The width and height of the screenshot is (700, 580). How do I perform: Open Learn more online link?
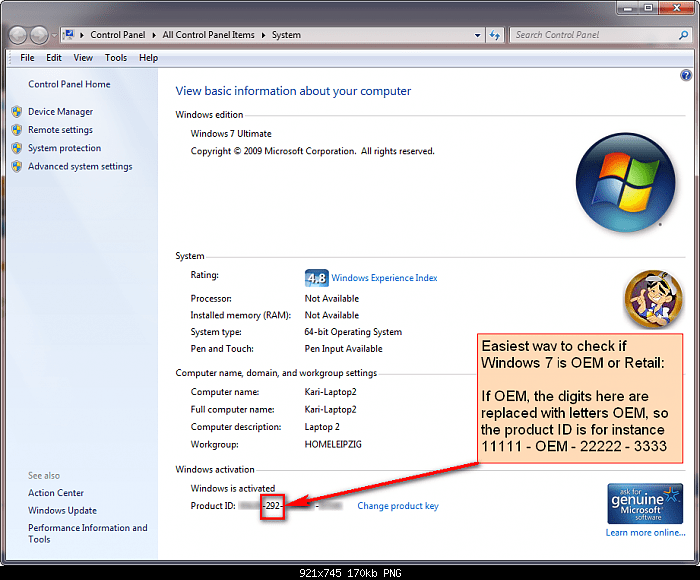[646, 533]
